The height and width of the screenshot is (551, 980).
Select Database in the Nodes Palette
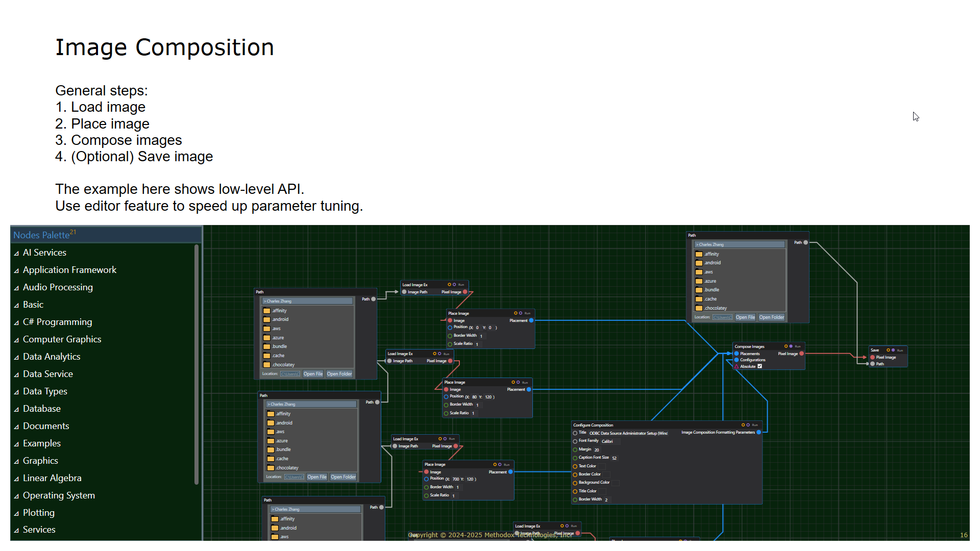[42, 409]
